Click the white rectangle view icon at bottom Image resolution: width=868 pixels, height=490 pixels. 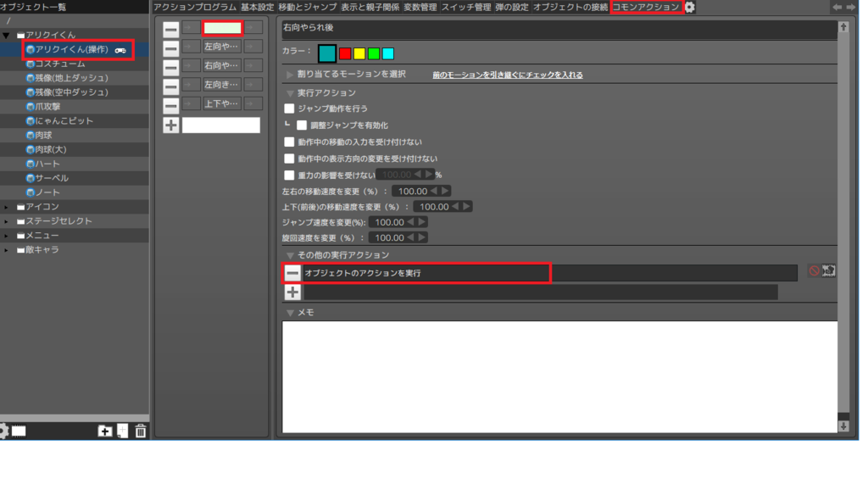(19, 431)
